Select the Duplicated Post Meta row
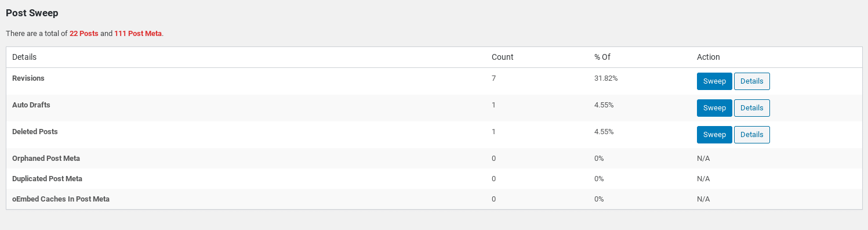Image resolution: width=868 pixels, height=230 pixels. click(x=433, y=178)
